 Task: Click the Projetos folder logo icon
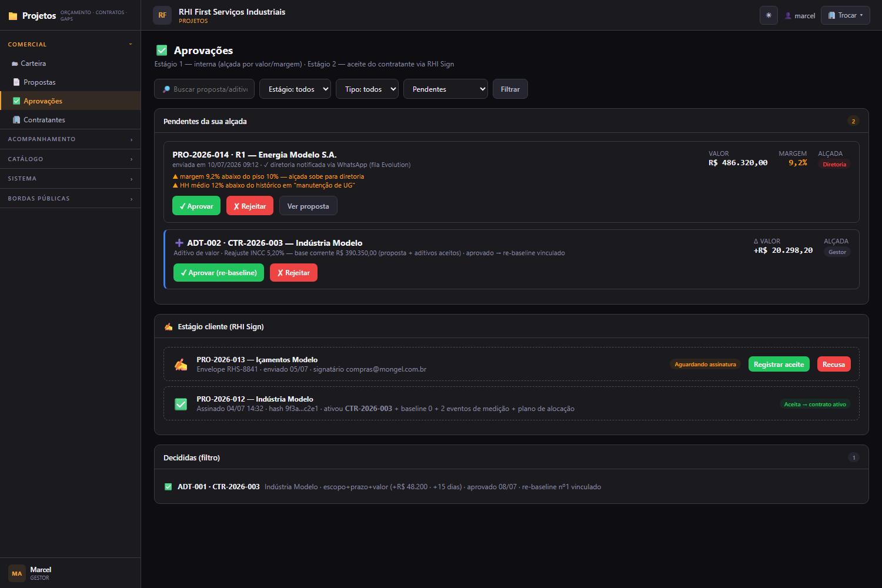click(x=13, y=16)
